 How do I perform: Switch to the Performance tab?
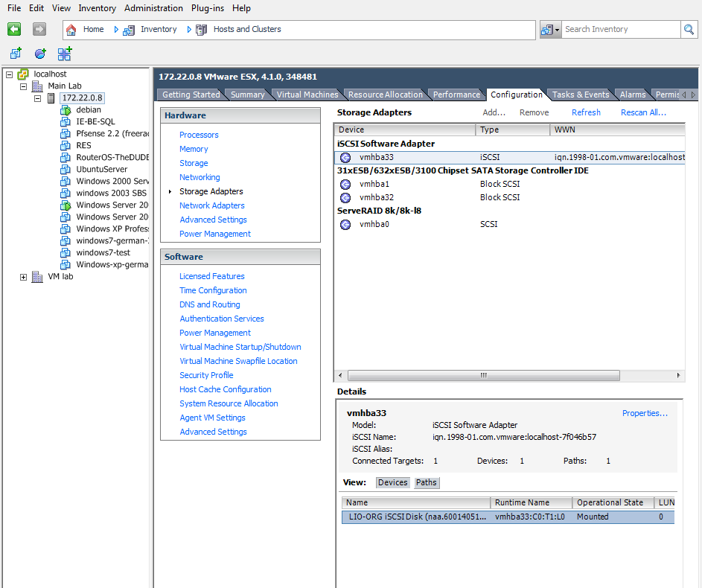tap(456, 95)
